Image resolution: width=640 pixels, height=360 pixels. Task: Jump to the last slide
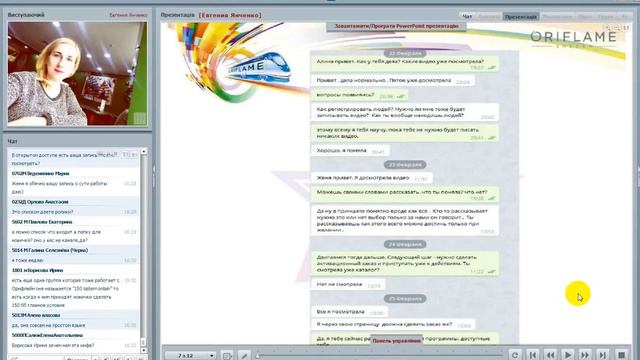(603, 355)
